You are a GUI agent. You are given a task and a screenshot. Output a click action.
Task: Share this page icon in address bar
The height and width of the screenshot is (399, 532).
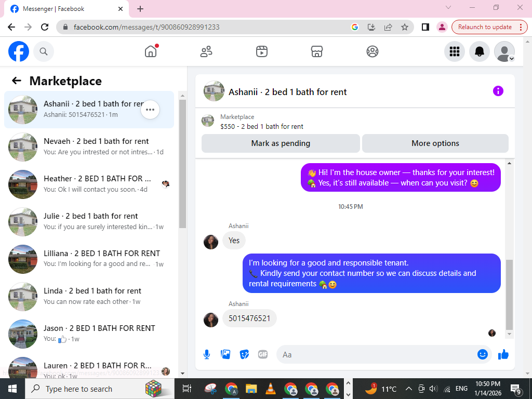[388, 27]
